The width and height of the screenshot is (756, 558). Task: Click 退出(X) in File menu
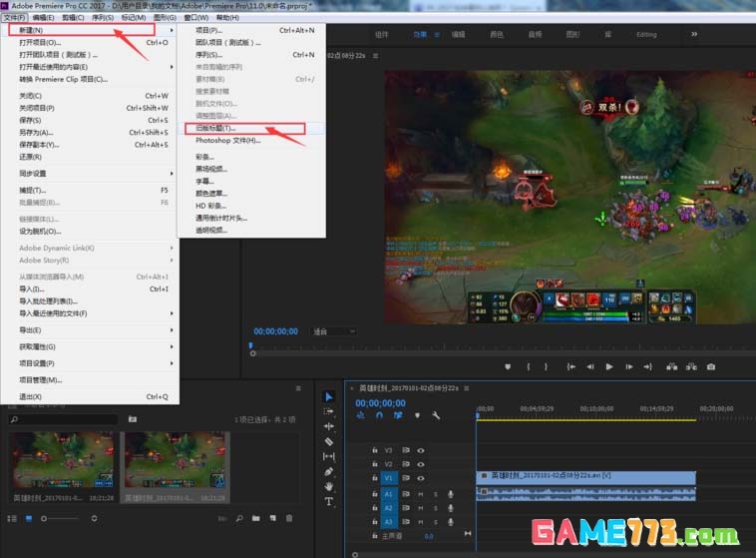click(90, 396)
